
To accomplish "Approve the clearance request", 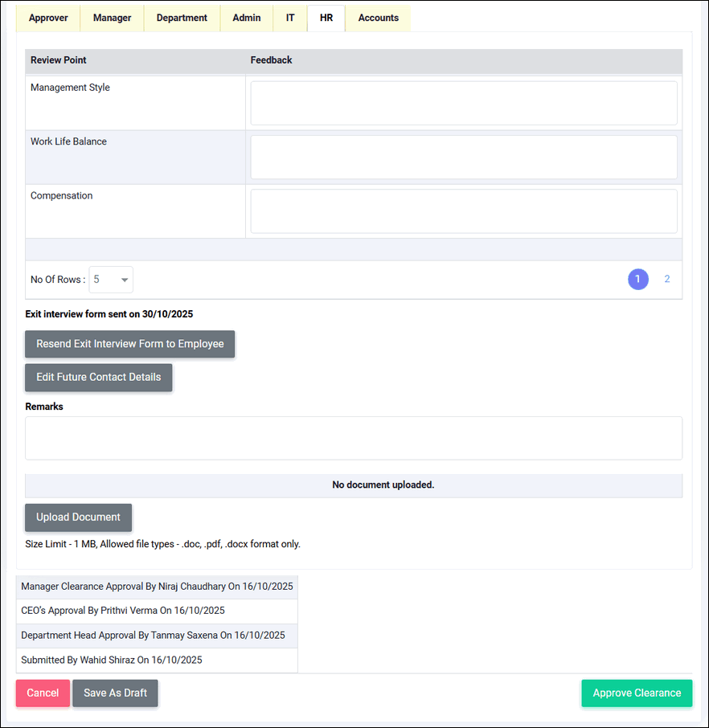I will click(x=636, y=693).
